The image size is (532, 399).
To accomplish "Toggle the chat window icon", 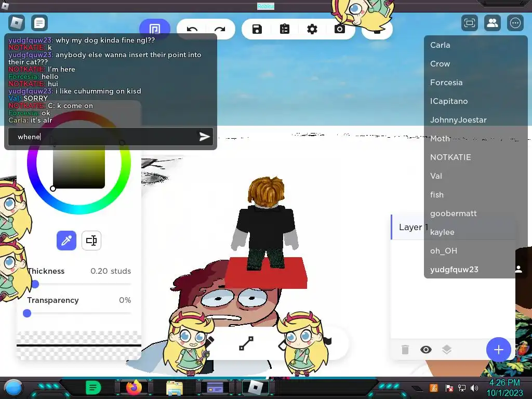I will 39,23.
